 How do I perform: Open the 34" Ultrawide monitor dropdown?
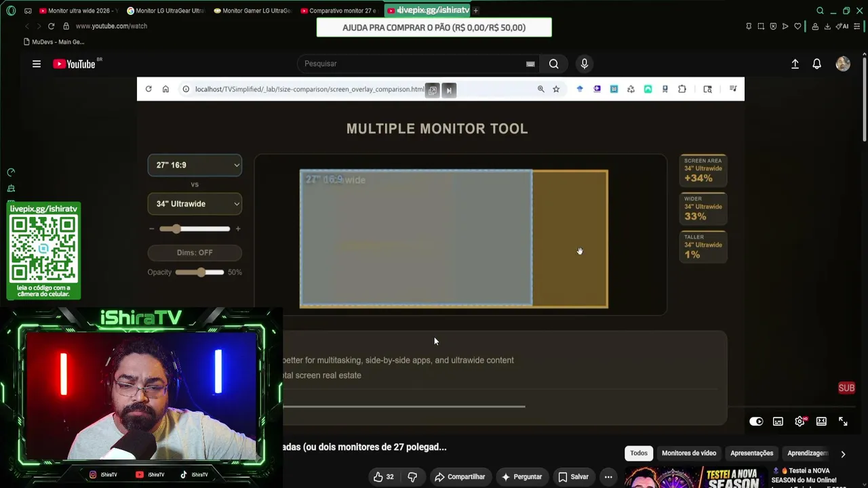195,204
